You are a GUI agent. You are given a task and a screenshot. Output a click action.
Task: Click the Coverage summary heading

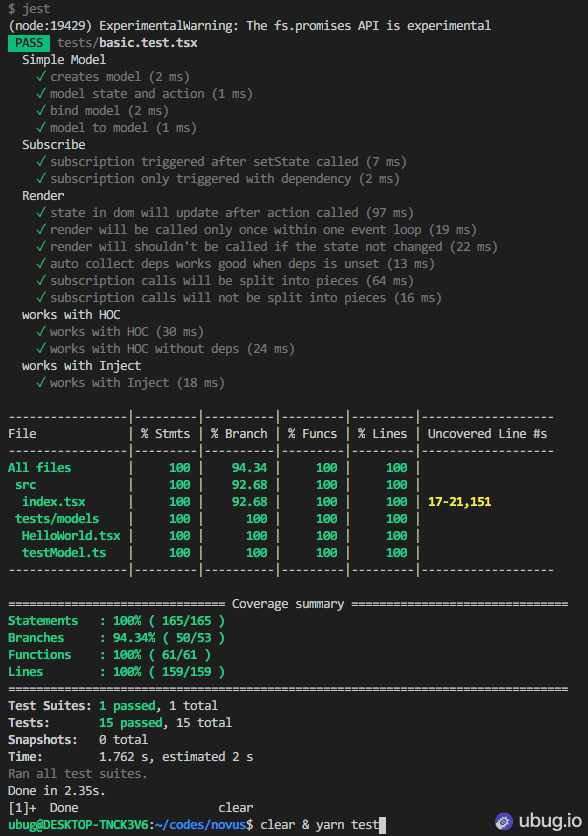pos(288,604)
